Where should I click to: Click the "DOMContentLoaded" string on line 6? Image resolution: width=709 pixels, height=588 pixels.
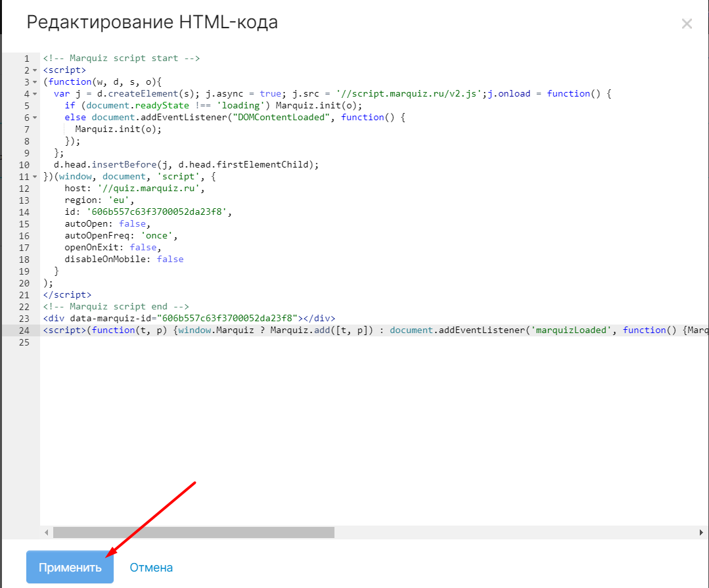coord(281,117)
